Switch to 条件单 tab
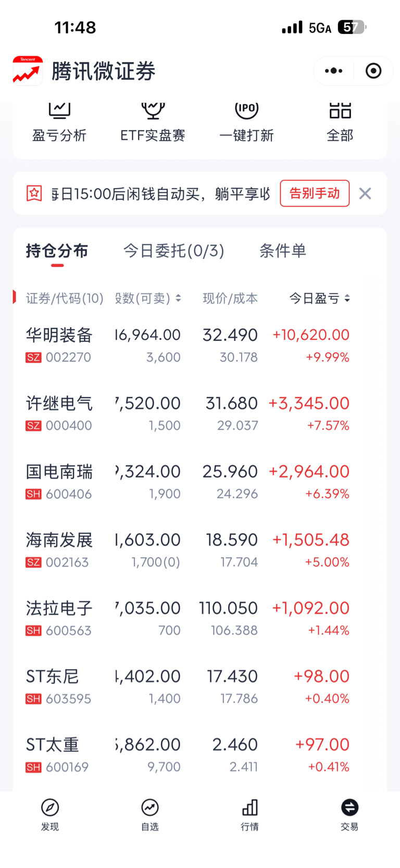 pyautogui.click(x=282, y=251)
